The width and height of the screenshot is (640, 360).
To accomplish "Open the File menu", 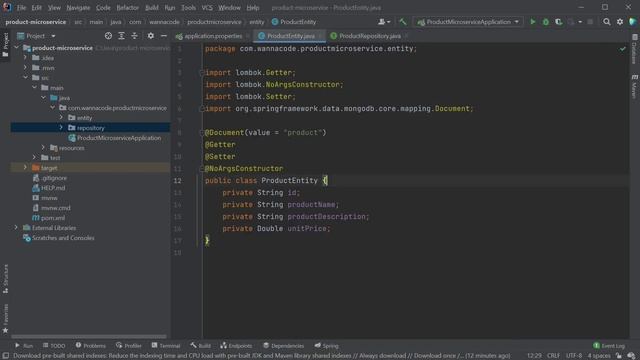I will tap(21, 8).
